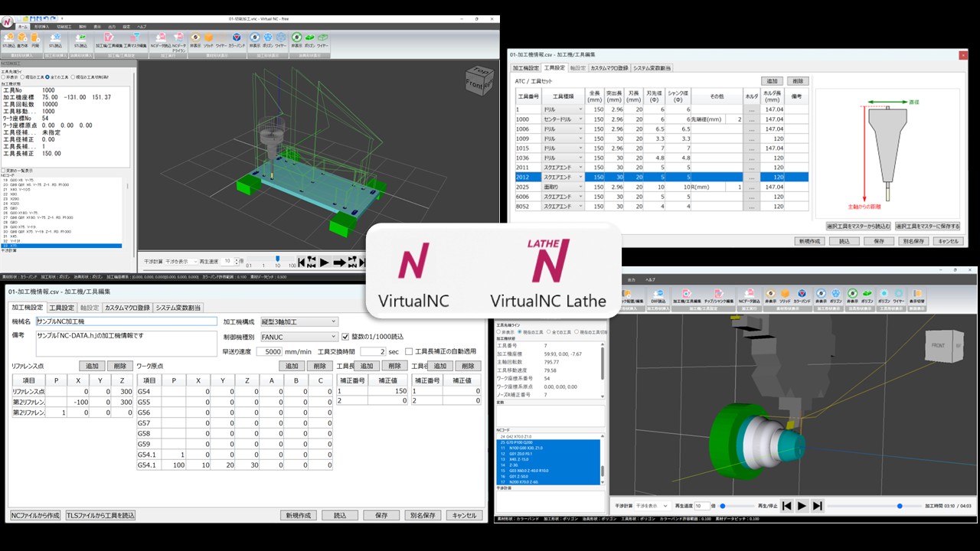Select カラーバンド icon in Lathe ribbon
The height and width of the screenshot is (551, 980).
click(801, 295)
